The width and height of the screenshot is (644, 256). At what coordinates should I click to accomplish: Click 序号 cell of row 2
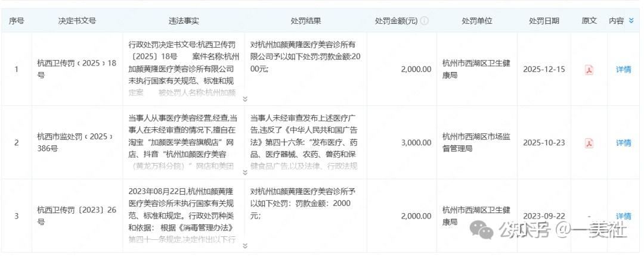coord(17,143)
